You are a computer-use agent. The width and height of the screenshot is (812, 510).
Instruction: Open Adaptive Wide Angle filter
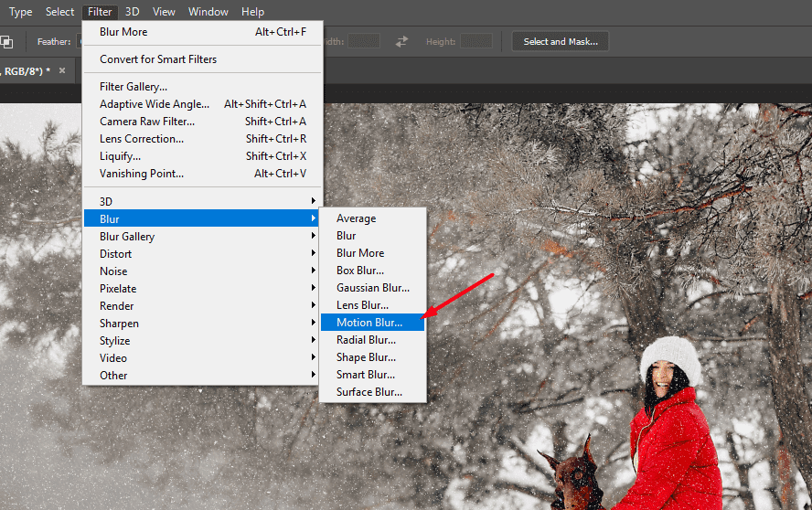pos(202,104)
